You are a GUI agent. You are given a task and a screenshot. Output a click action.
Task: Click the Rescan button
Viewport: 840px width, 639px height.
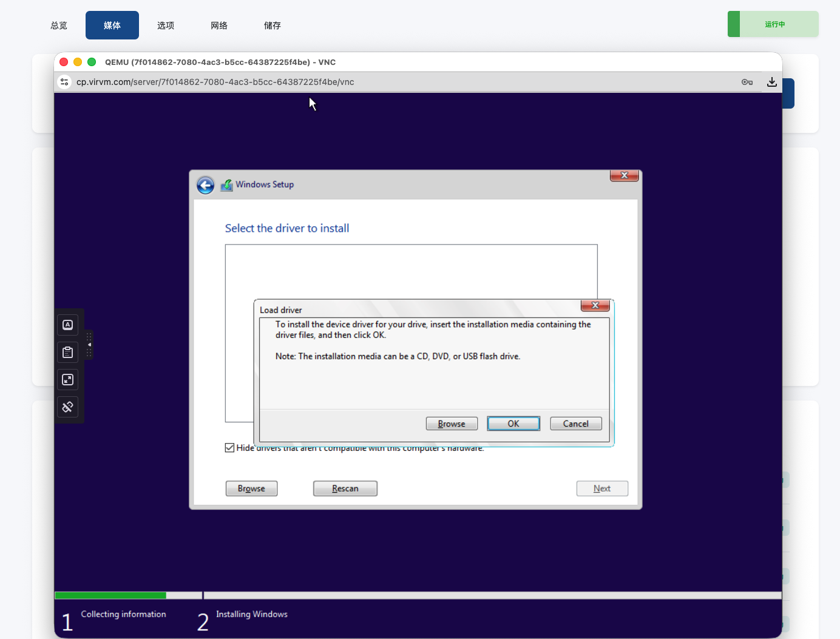[345, 489]
